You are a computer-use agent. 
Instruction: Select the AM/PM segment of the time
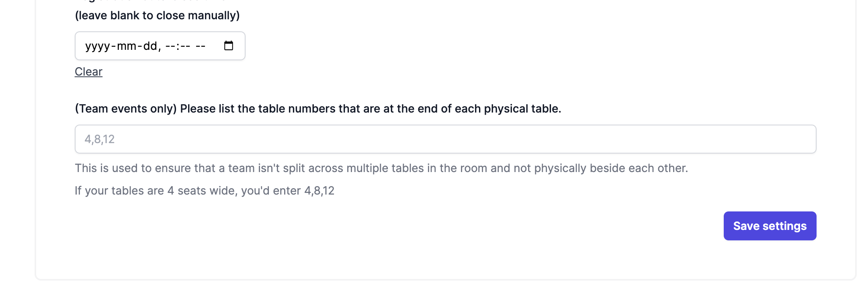pyautogui.click(x=200, y=46)
